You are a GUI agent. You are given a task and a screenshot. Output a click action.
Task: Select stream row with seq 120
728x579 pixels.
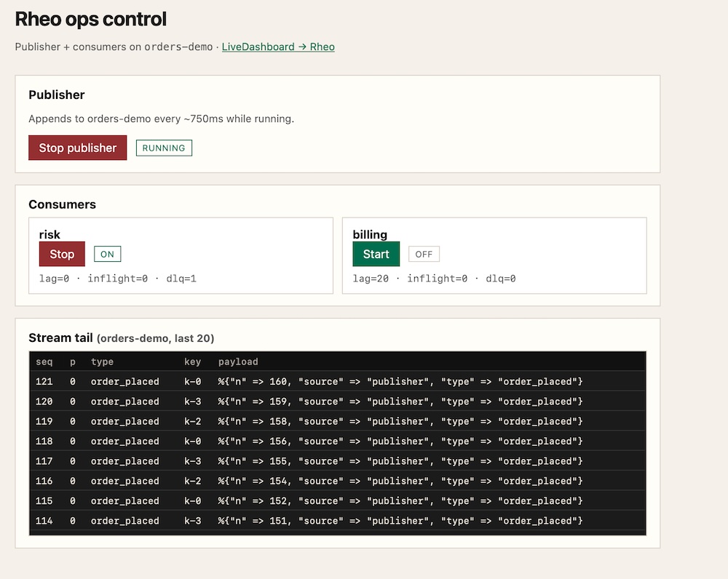tap(338, 402)
